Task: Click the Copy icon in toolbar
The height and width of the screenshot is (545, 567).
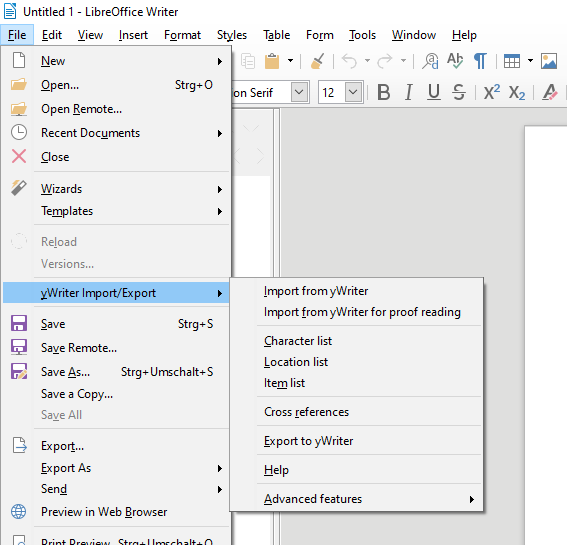Action: [x=248, y=61]
